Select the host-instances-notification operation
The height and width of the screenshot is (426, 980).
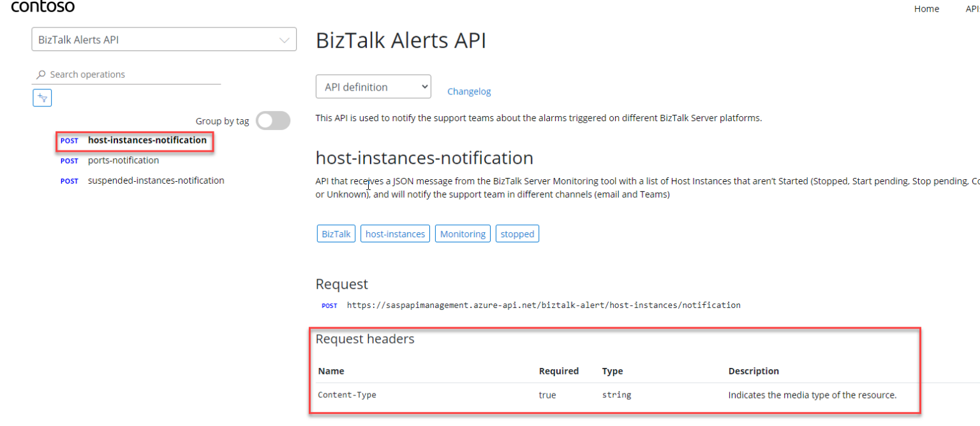(147, 140)
